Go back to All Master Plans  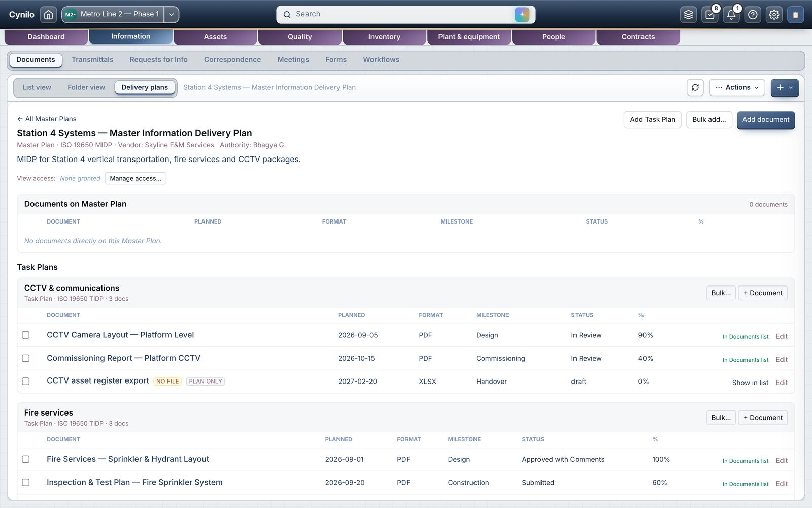47,119
